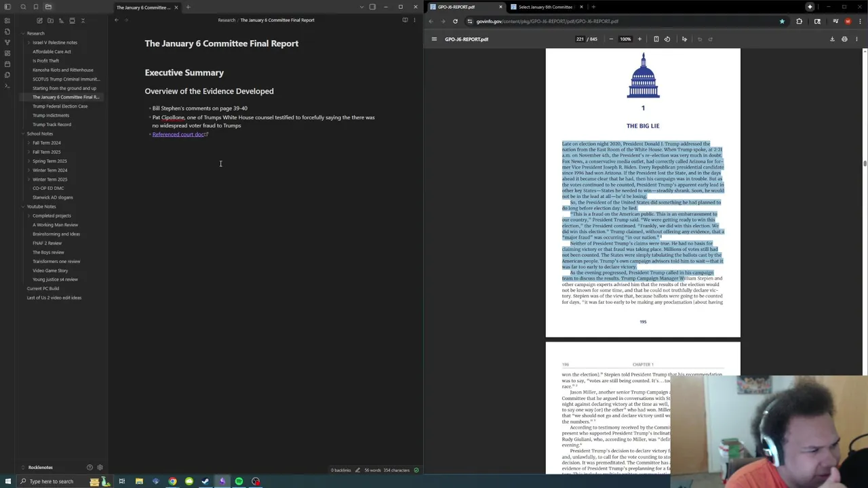Collapse the School Notes folder
This screenshot has width=868, height=488.
[x=40, y=134]
